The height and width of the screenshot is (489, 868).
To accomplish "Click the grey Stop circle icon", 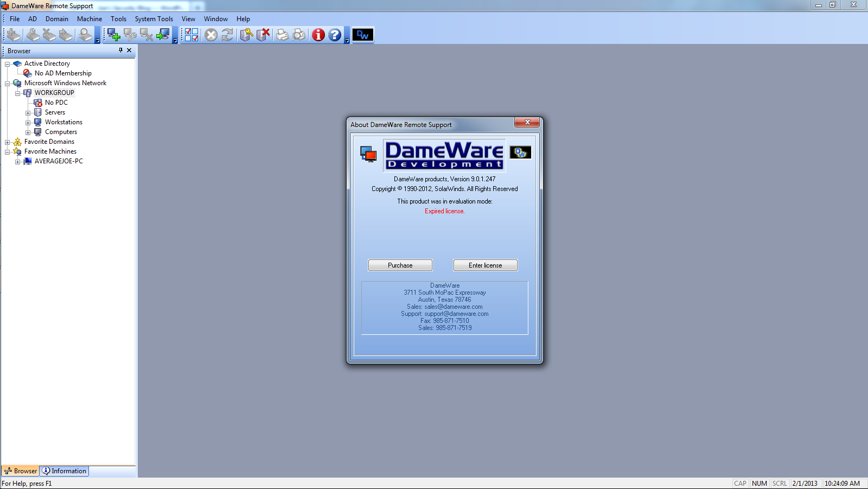I will point(211,35).
